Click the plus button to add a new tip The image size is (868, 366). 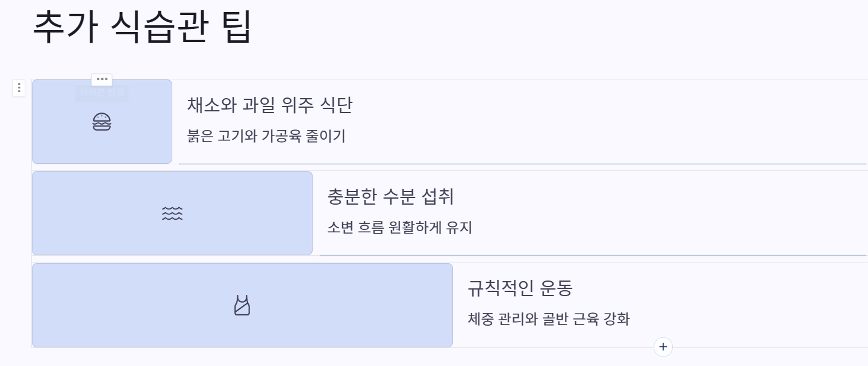click(663, 347)
